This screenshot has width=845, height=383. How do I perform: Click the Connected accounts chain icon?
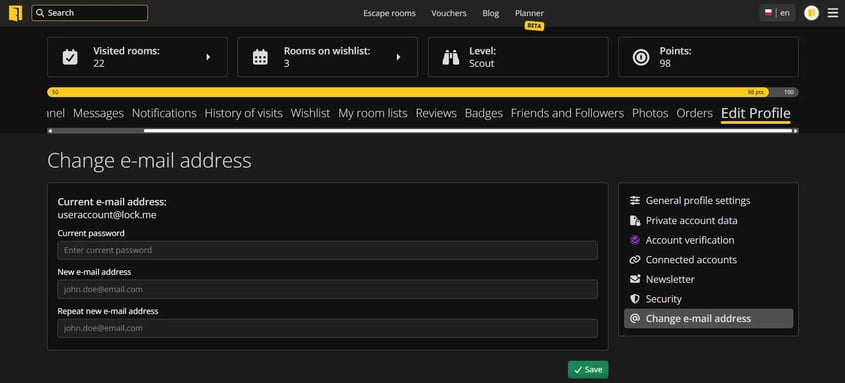(635, 260)
